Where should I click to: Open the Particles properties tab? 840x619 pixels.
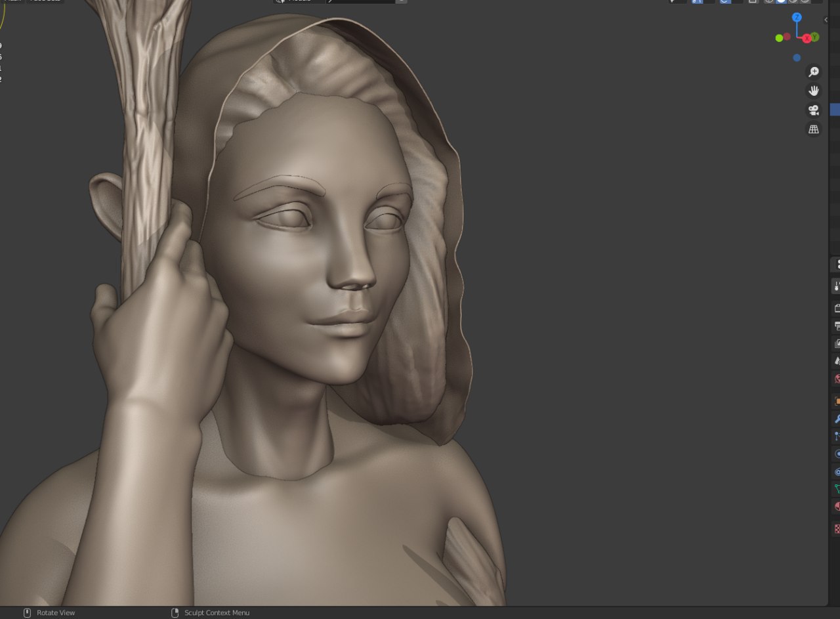(x=837, y=436)
